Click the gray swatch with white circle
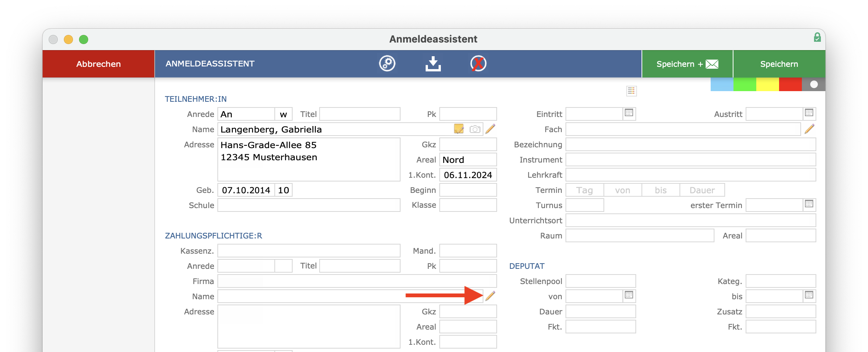This screenshot has width=868, height=352. click(813, 84)
